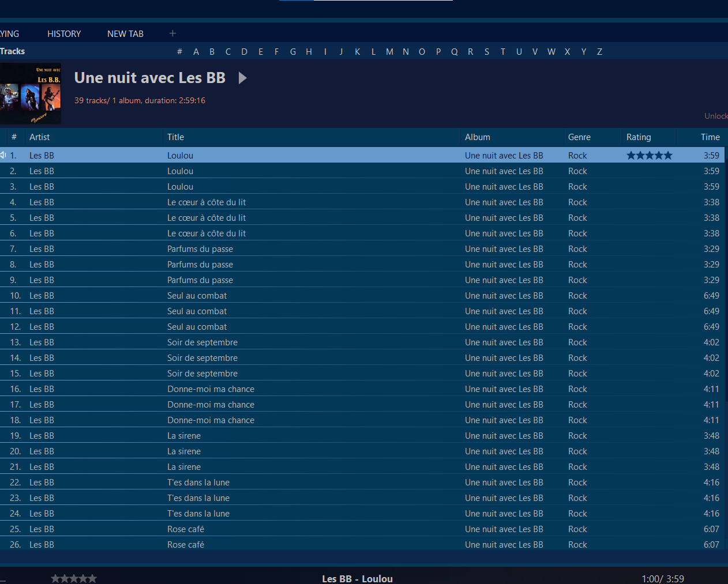Screen dimensions: 728x584
Task: Sort tracks by Artist column header
Action: [x=39, y=137]
